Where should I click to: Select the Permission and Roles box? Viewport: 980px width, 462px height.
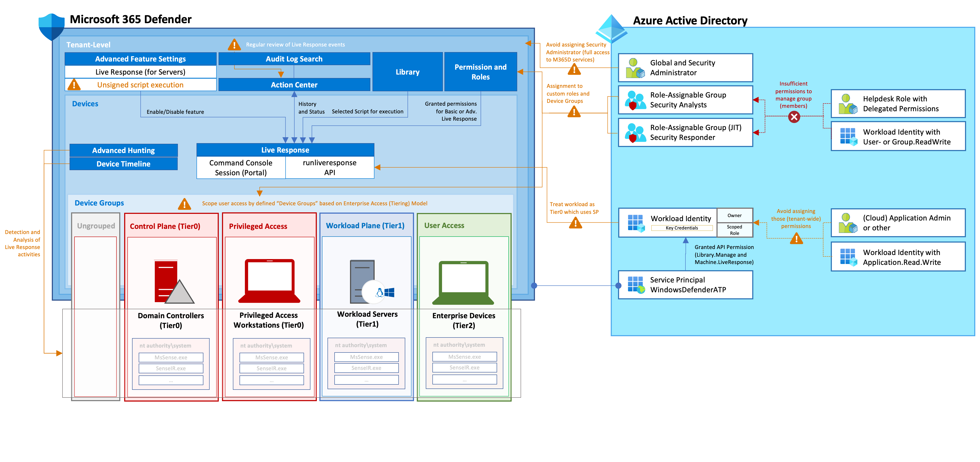coord(481,72)
